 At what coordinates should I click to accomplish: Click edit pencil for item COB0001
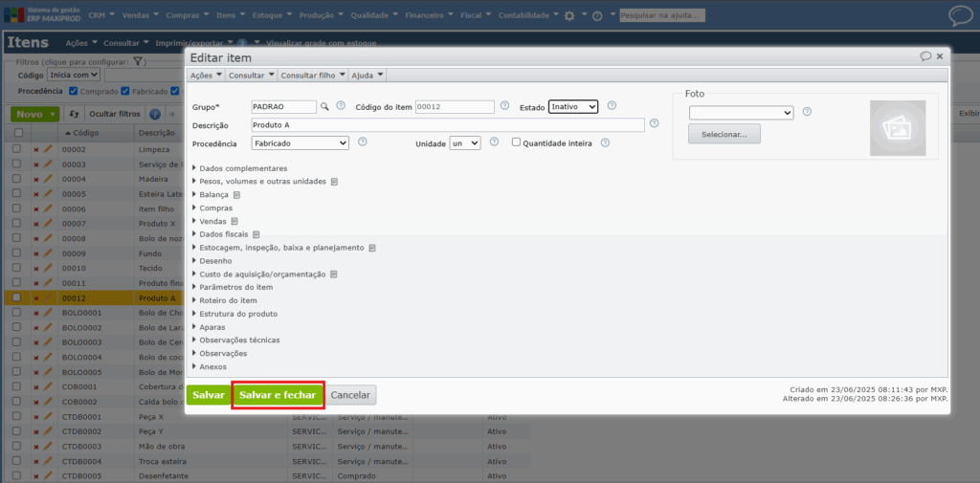(47, 386)
